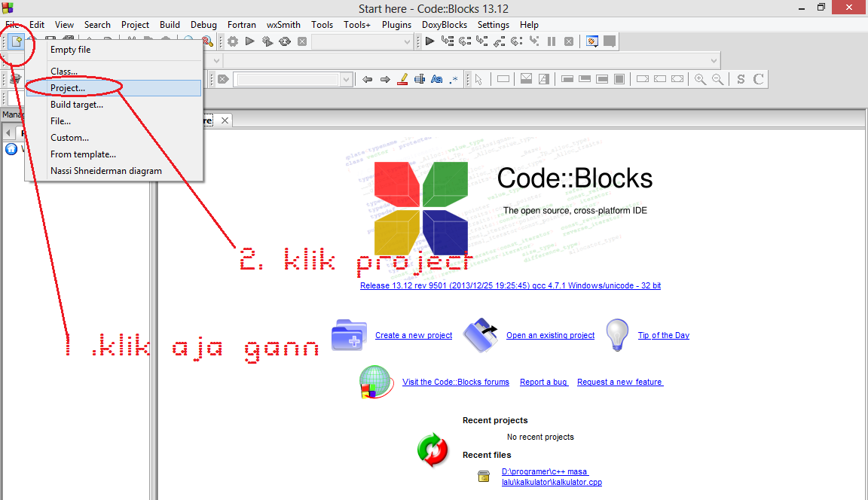
Task: Open the Edit menu
Action: point(37,25)
